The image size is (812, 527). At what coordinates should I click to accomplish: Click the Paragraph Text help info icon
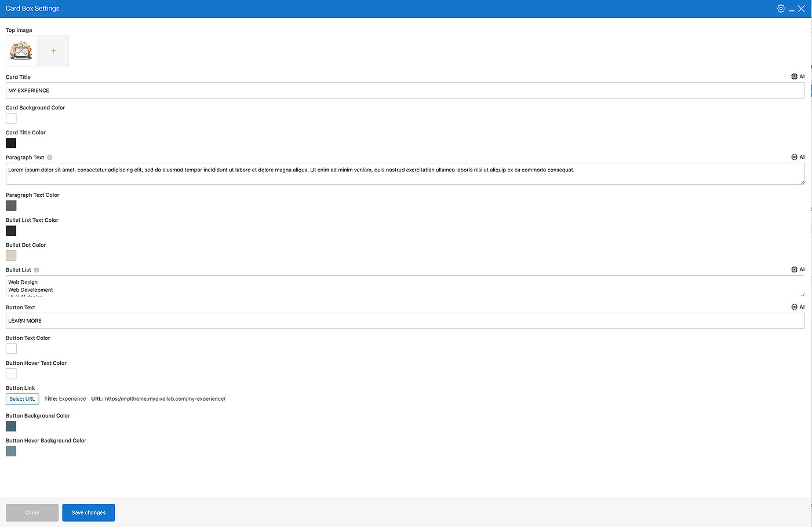[x=50, y=158]
